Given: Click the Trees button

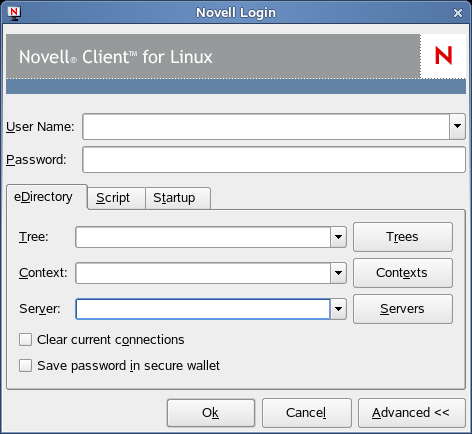Looking at the screenshot, I should (x=403, y=237).
